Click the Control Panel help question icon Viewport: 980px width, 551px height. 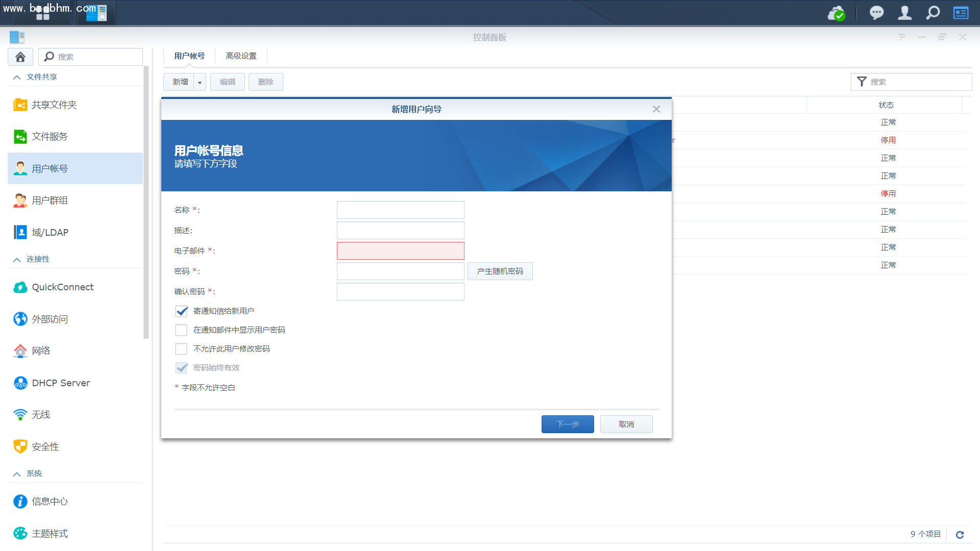click(x=902, y=37)
